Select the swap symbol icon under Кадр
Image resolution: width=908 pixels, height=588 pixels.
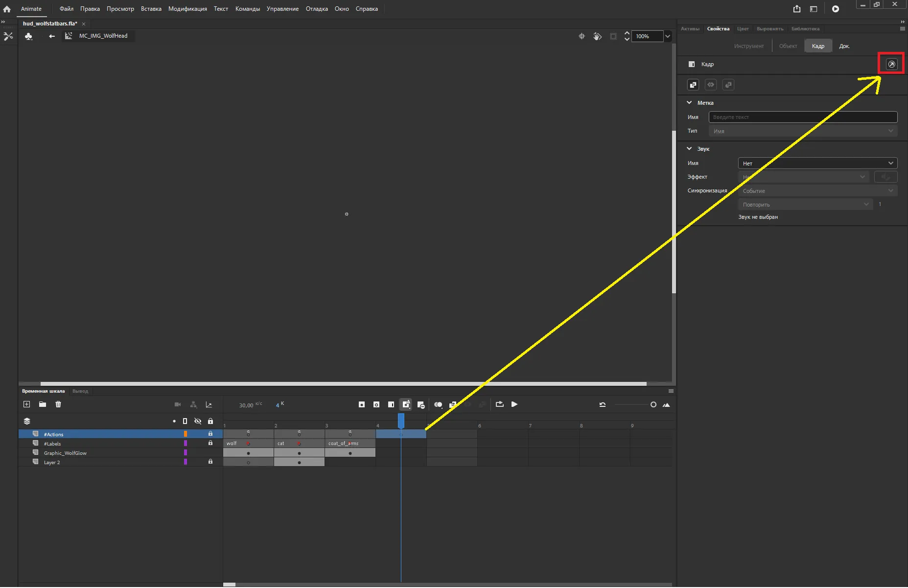pyautogui.click(x=693, y=84)
